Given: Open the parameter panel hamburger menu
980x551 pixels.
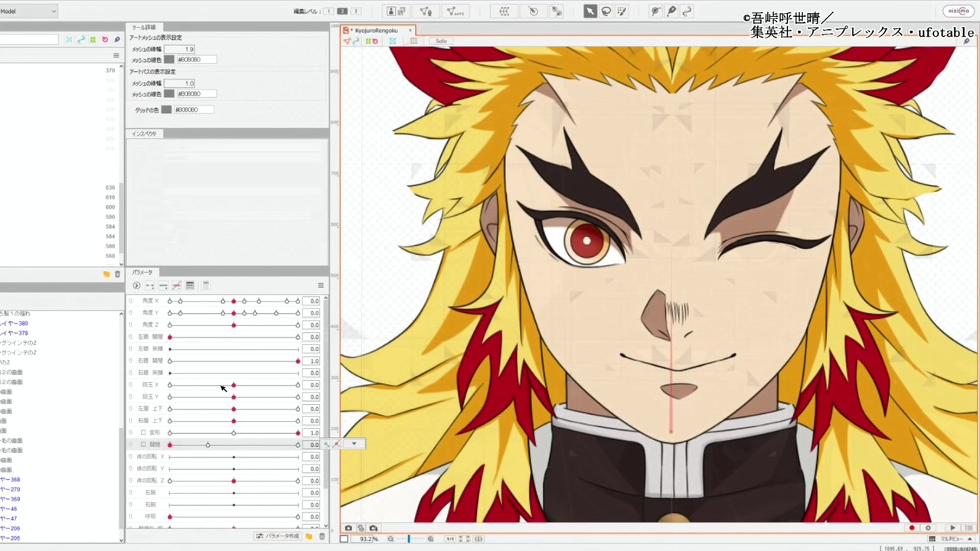Looking at the screenshot, I should (321, 285).
